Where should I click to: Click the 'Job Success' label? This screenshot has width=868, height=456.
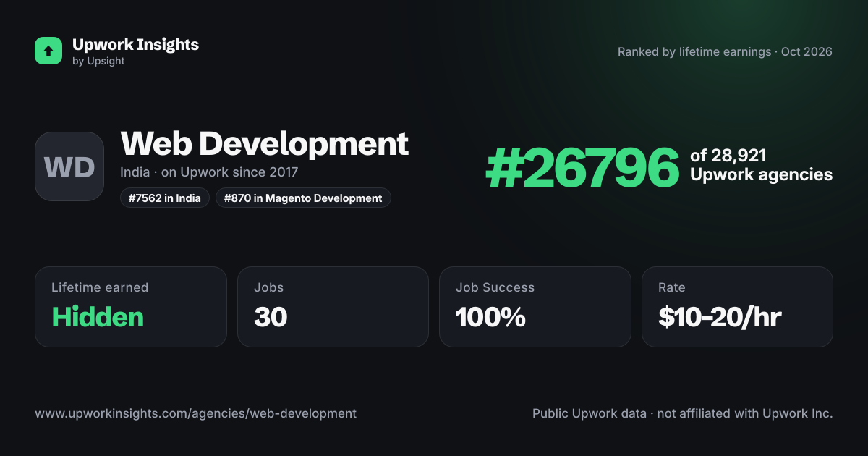pyautogui.click(x=495, y=287)
